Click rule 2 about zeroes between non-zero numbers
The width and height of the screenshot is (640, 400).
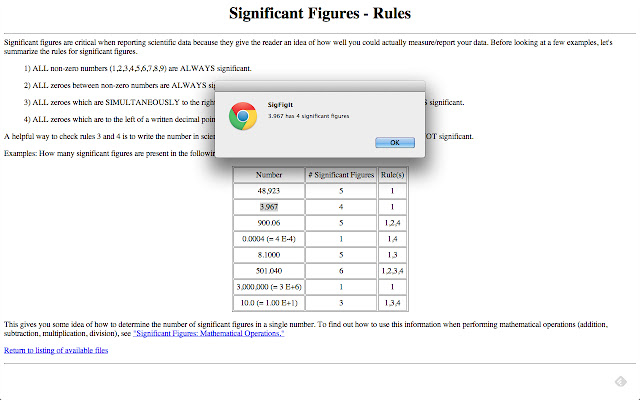click(119, 85)
